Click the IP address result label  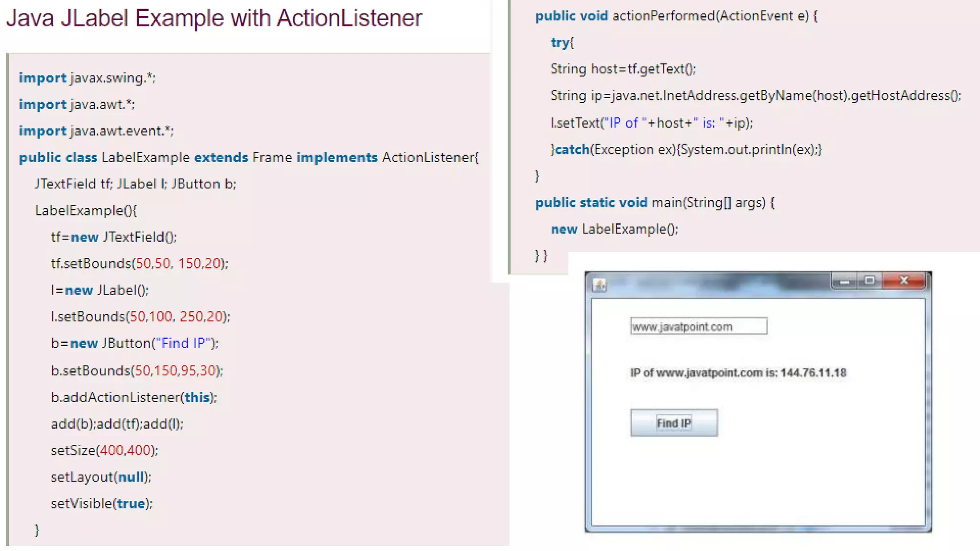coord(738,373)
